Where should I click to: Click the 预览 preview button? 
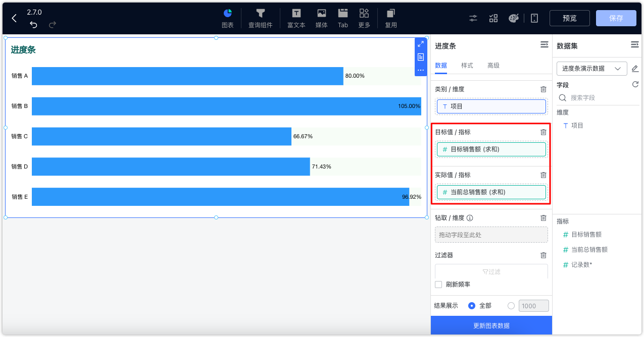(569, 18)
